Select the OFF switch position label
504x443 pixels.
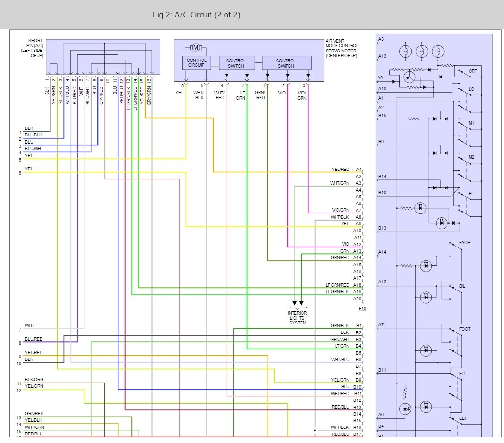coord(472,71)
